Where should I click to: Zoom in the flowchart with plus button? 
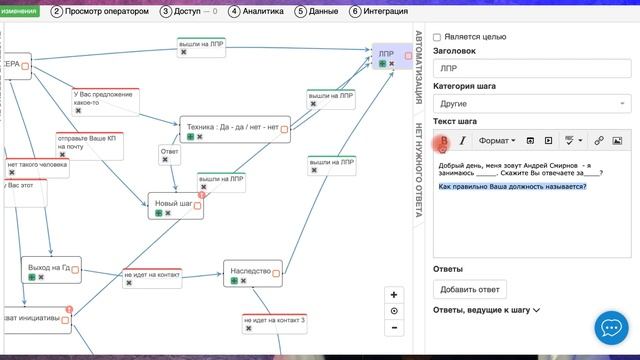tap(394, 295)
